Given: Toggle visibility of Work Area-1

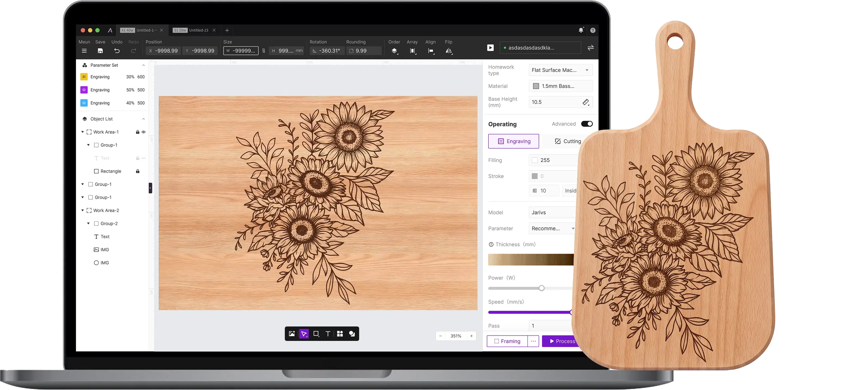Looking at the screenshot, I should pos(144,132).
